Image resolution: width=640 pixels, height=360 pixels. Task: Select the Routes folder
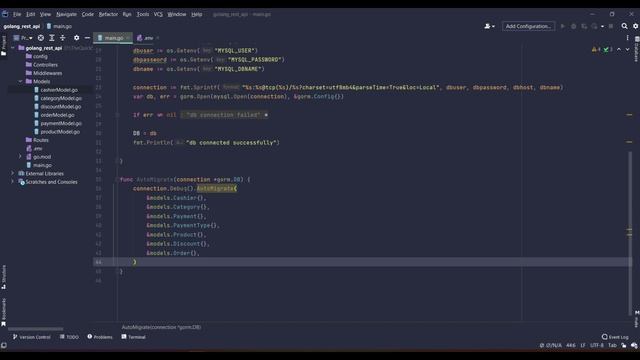(37, 140)
